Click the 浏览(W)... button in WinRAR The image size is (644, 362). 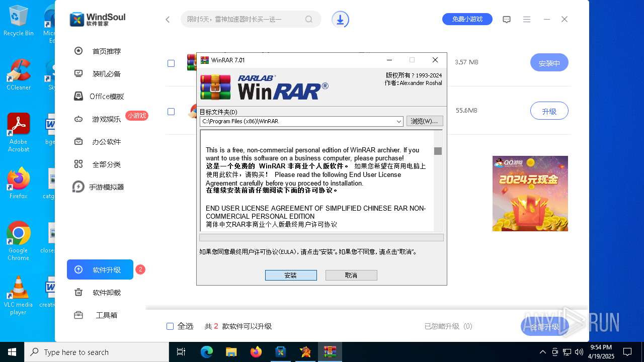(x=425, y=121)
